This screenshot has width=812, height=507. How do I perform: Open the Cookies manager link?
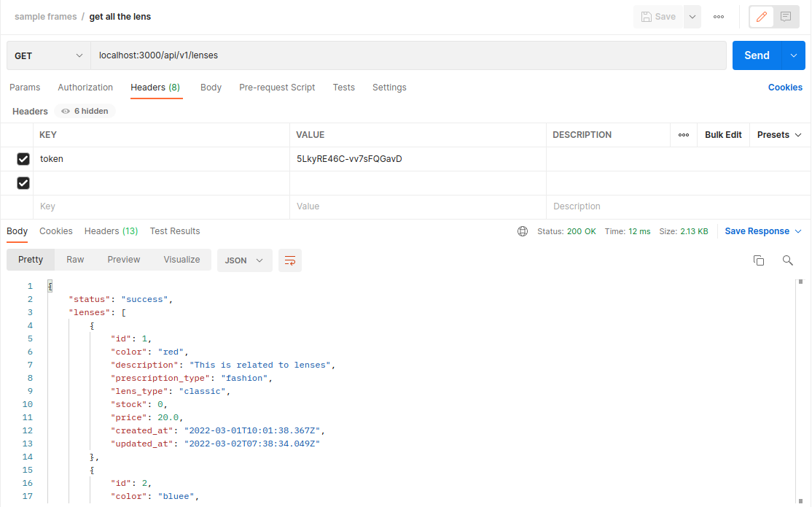[785, 87]
